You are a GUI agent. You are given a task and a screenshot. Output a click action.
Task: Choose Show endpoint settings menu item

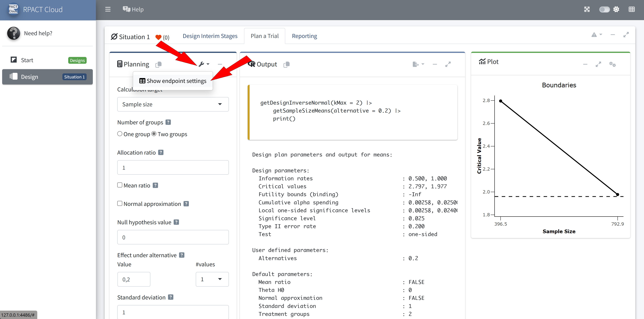(173, 81)
